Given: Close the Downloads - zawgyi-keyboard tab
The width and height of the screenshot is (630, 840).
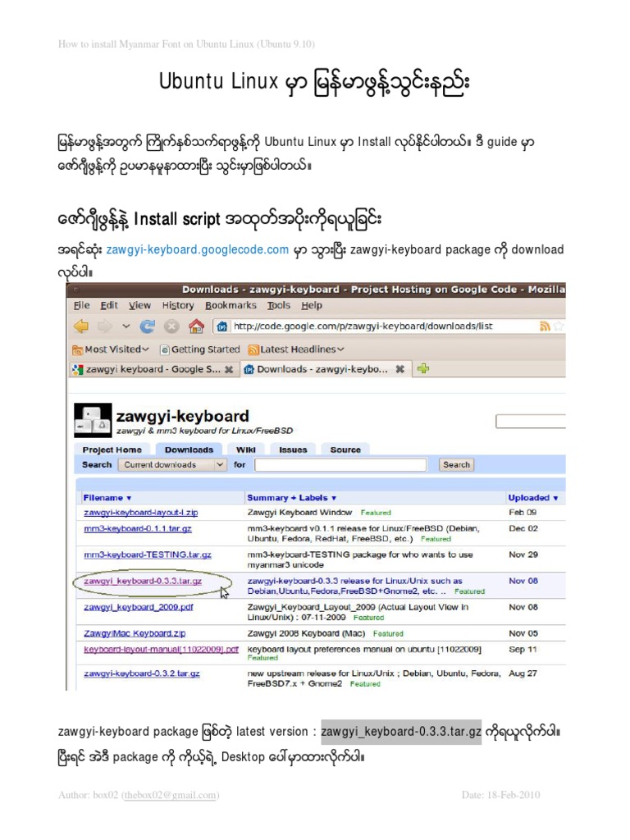Looking at the screenshot, I should [399, 369].
